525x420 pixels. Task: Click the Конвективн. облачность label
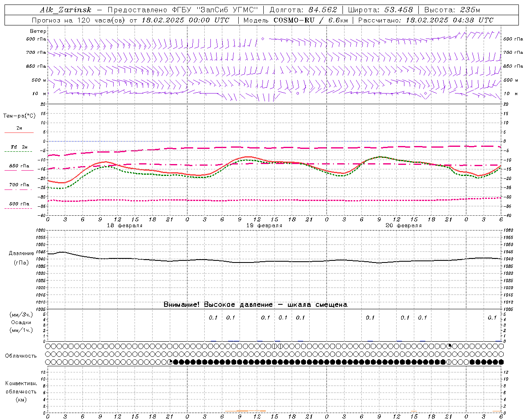pos(21,388)
